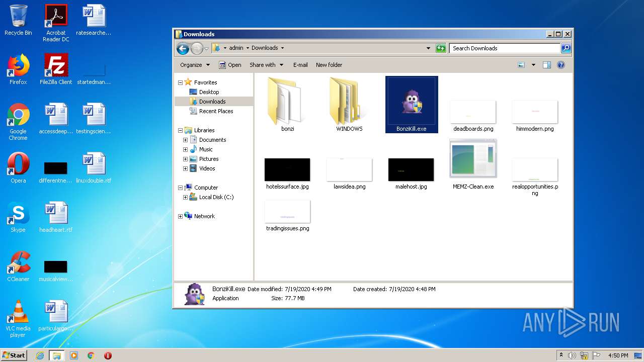Select the lawsidea.png file
This screenshot has width=644, height=362.
tap(349, 174)
